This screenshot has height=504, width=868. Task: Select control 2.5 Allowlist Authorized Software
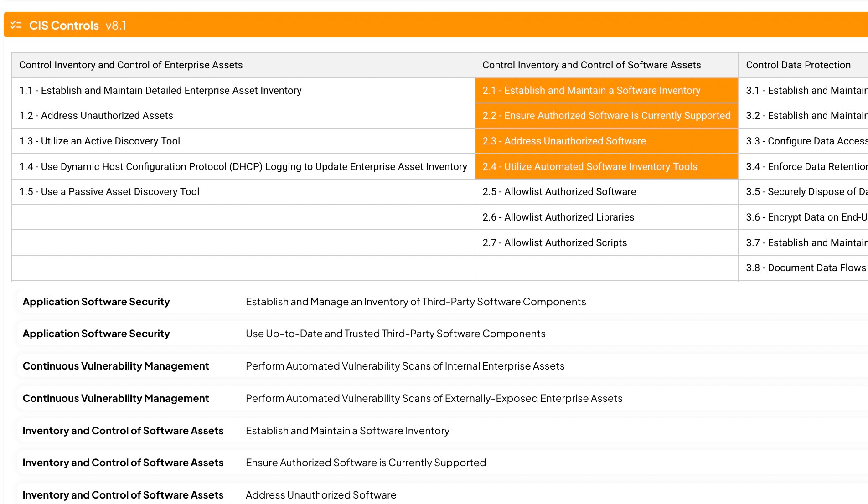click(x=606, y=192)
